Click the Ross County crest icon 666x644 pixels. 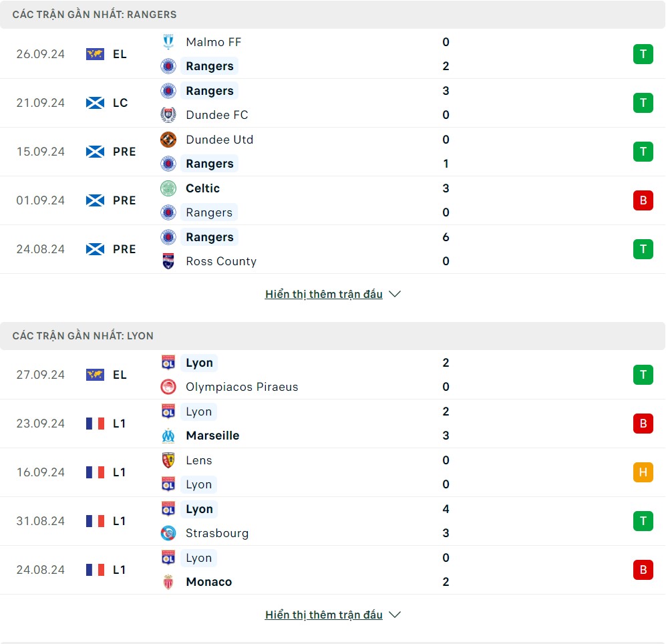point(168,261)
